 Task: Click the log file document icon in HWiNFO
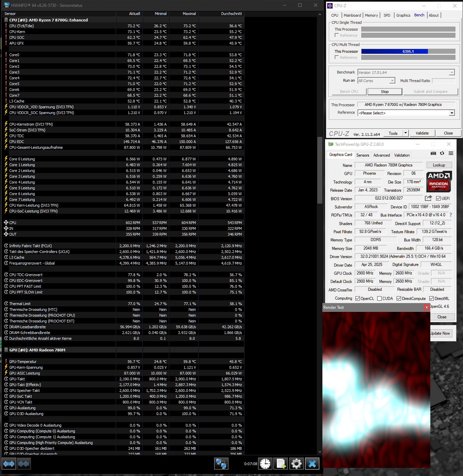tap(281, 464)
